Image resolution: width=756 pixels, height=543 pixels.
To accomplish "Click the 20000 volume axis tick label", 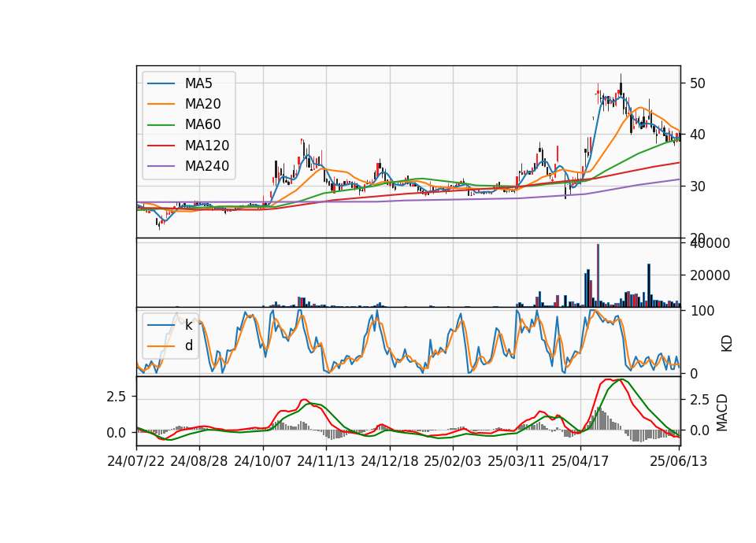I will (710, 275).
